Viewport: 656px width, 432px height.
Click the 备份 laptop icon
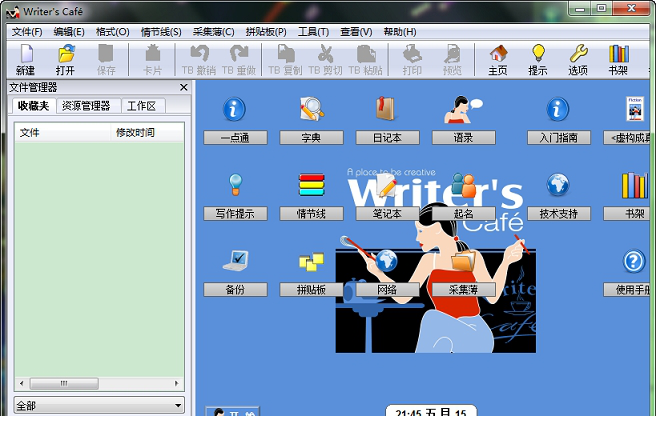coord(236,261)
